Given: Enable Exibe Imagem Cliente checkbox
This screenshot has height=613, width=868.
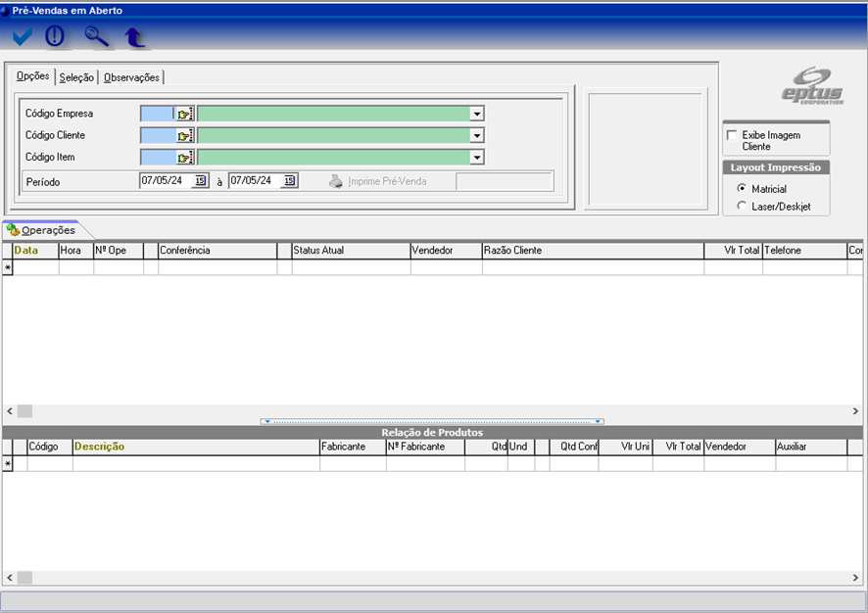Looking at the screenshot, I should 732,135.
